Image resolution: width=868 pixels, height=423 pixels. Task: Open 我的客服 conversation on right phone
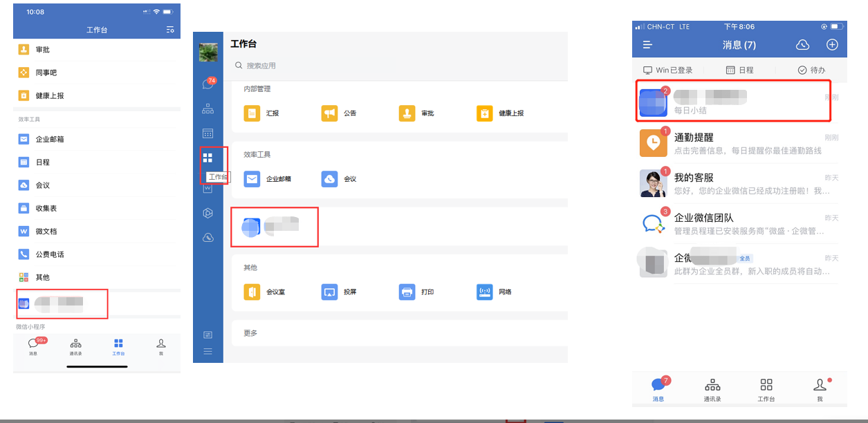pos(739,183)
